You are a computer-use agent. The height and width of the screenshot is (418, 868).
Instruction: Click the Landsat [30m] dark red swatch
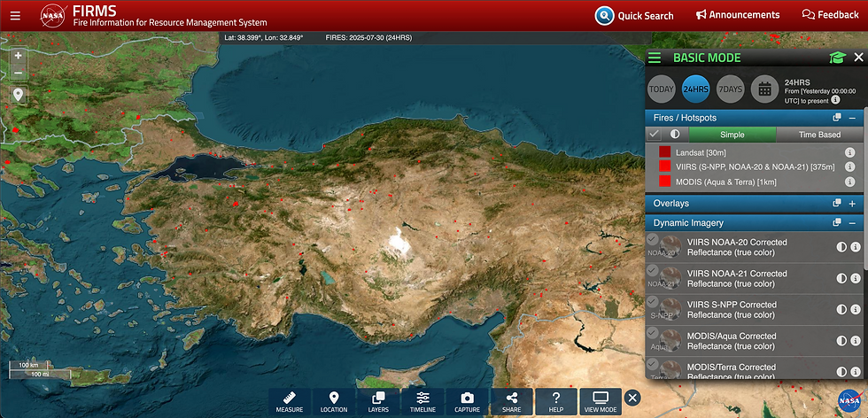point(665,152)
